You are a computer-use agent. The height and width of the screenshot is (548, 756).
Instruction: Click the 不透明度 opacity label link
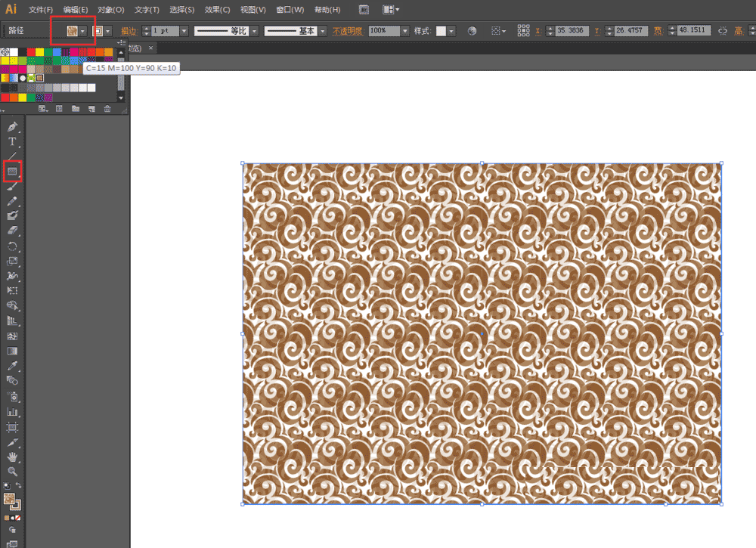pos(348,31)
